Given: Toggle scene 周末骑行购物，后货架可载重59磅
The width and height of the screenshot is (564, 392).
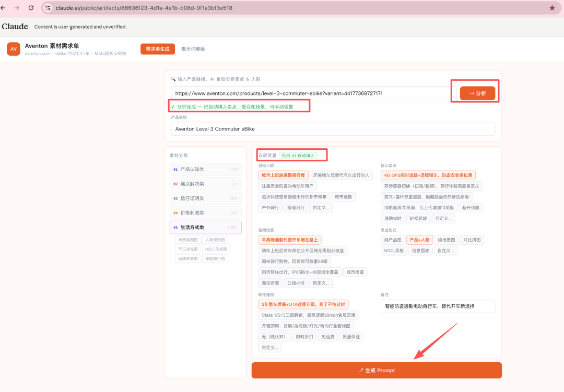Looking at the screenshot, I should point(295,262).
